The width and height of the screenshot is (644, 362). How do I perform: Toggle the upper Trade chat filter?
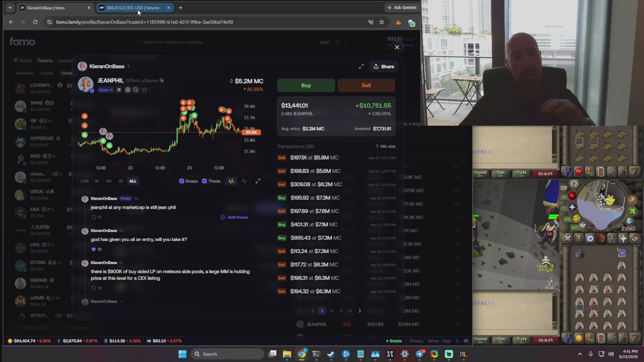pyautogui.click(x=522, y=174)
